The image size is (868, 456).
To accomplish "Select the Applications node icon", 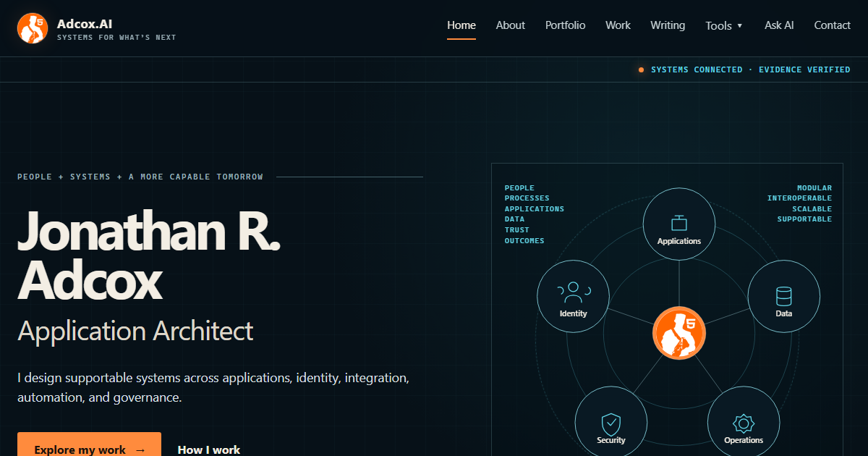I will (679, 224).
